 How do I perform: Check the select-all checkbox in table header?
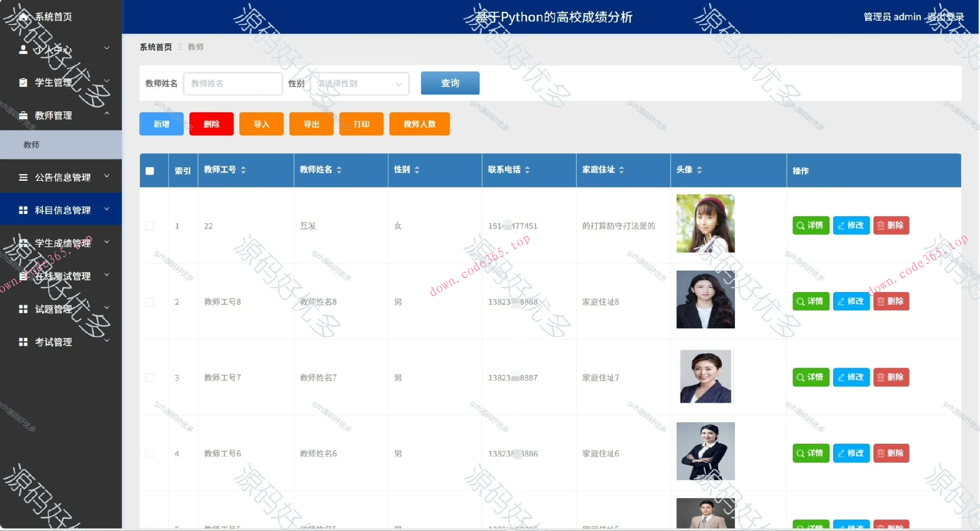click(150, 171)
